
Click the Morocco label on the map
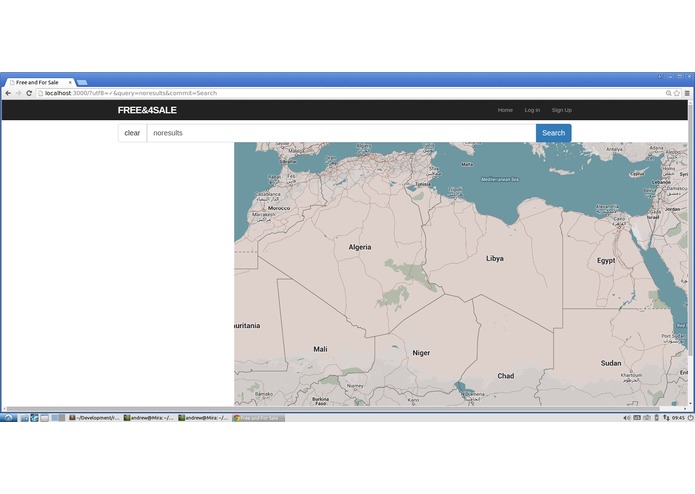pyautogui.click(x=279, y=208)
